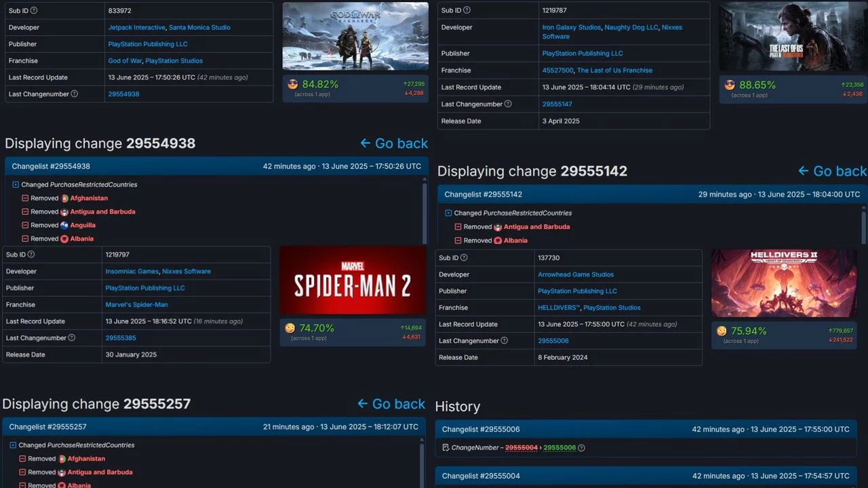This screenshot has width=868, height=488.
Task: Click Sub ID help icon in Spider-Man 2 panel
Action: pos(31,255)
